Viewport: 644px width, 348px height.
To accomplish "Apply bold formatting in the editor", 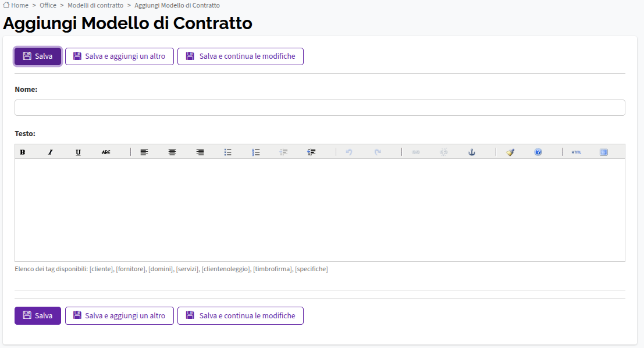I will coord(23,152).
